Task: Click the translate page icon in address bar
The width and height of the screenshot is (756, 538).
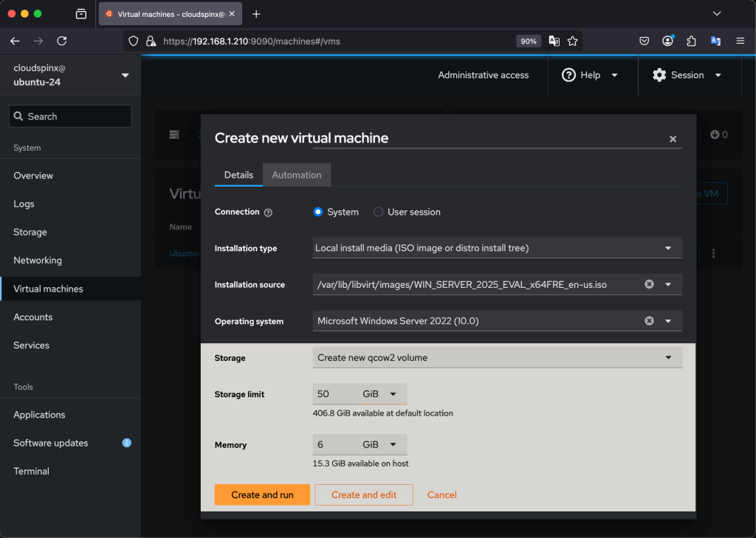Action: (x=554, y=41)
